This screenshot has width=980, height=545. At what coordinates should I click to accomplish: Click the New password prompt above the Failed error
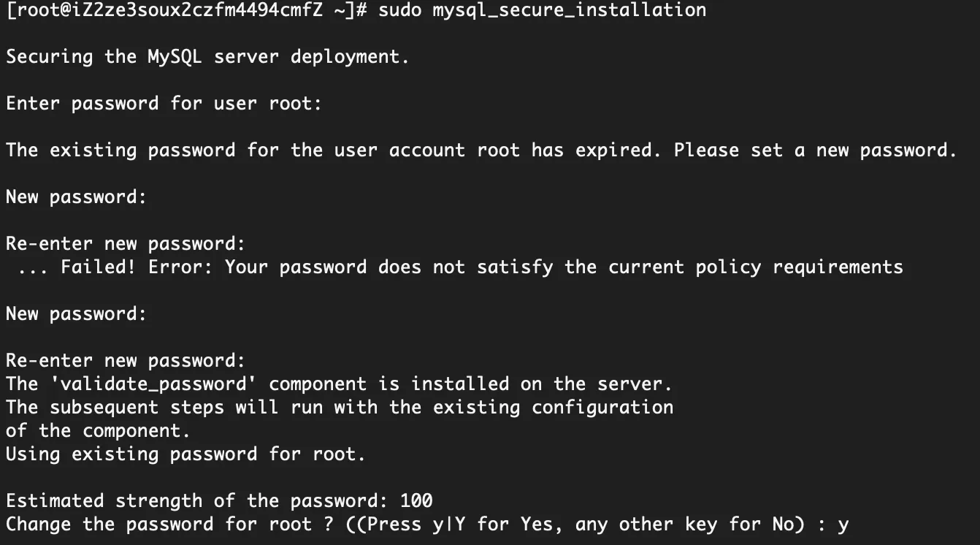(x=76, y=197)
